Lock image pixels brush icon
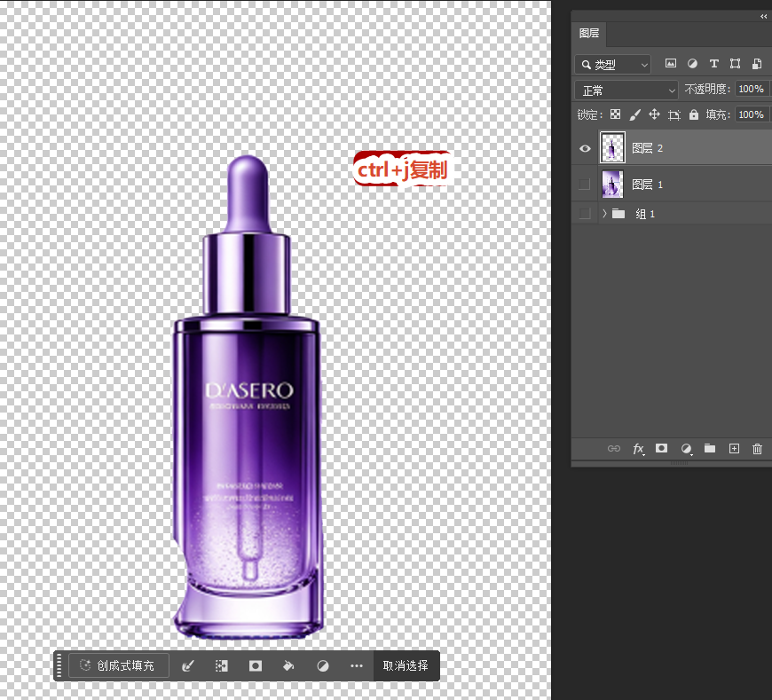This screenshot has height=700, width=772. 634,114
